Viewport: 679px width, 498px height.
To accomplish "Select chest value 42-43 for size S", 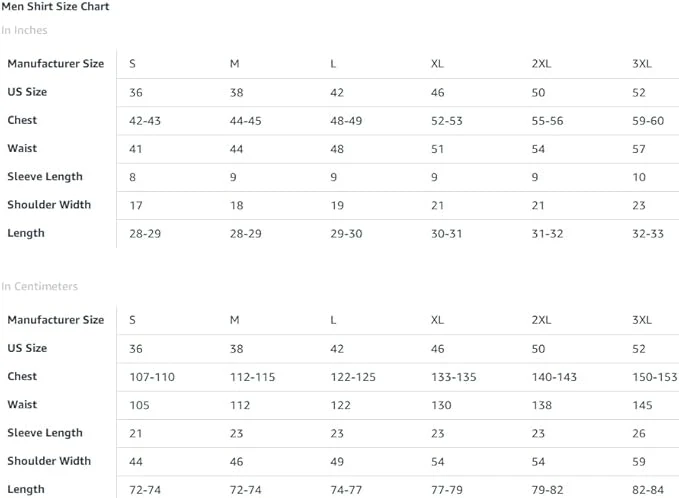I will tap(145, 120).
